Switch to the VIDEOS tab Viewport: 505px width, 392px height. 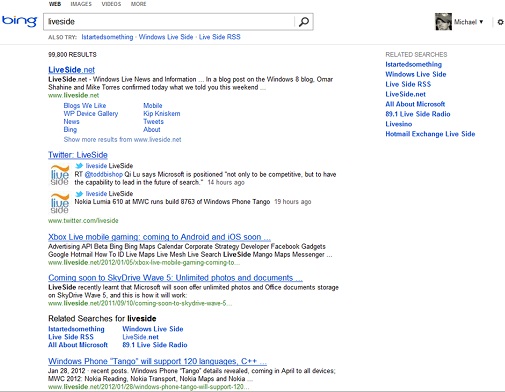[x=111, y=4]
